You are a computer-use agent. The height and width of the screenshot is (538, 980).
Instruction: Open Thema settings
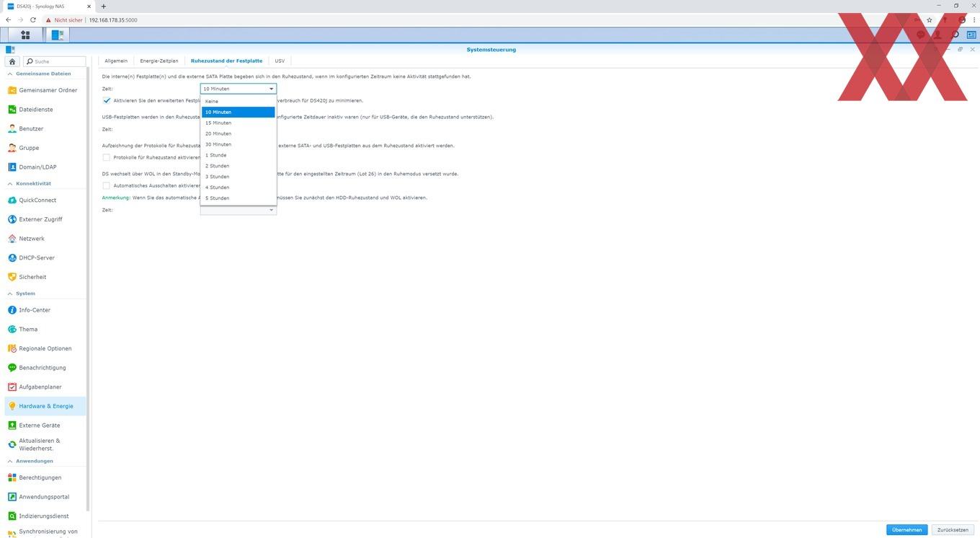[x=45, y=330]
